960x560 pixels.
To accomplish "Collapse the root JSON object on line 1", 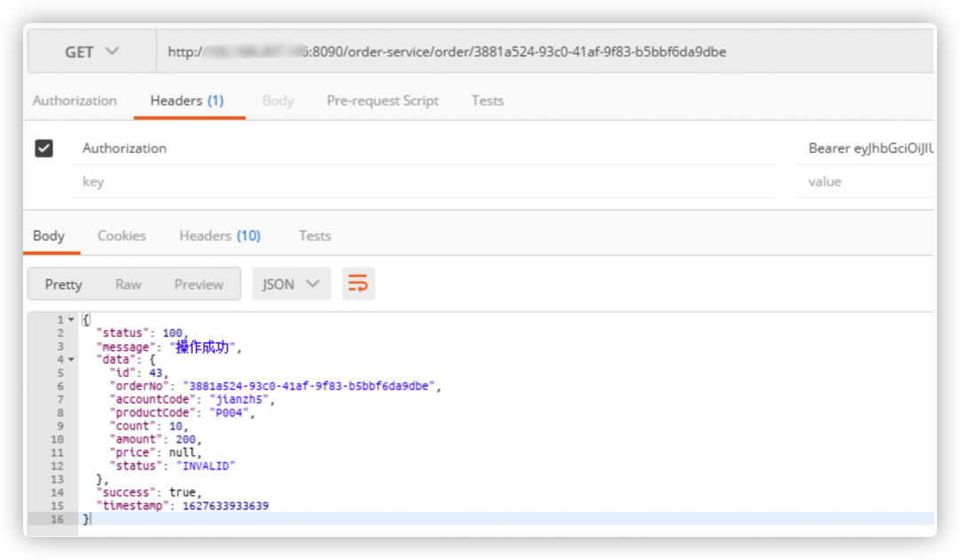I will click(71, 319).
